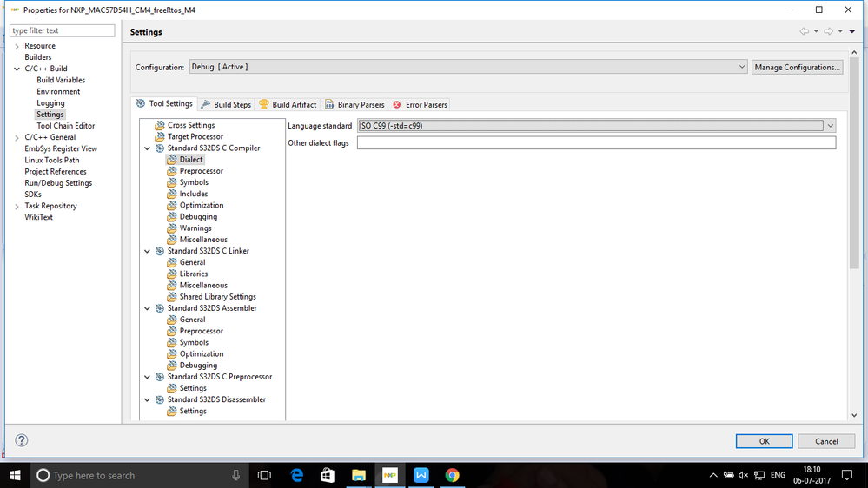Click Cancel button
This screenshot has height=488, width=868.
[x=826, y=441]
